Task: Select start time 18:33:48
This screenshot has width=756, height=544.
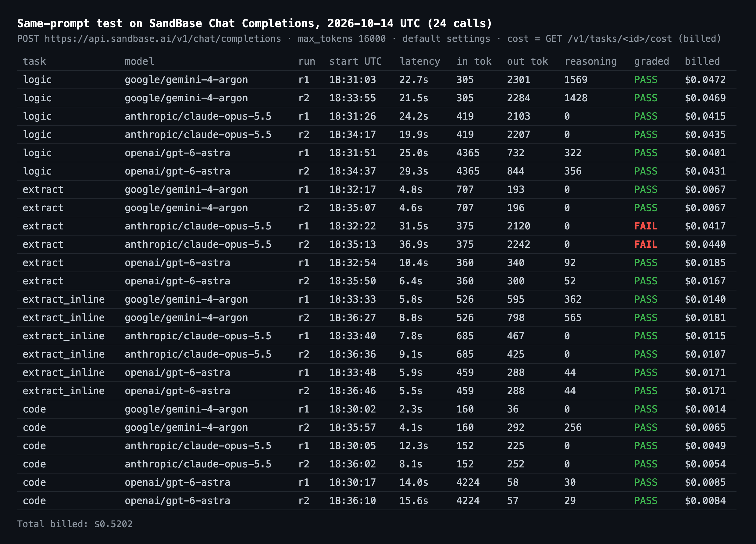Action: (x=352, y=373)
